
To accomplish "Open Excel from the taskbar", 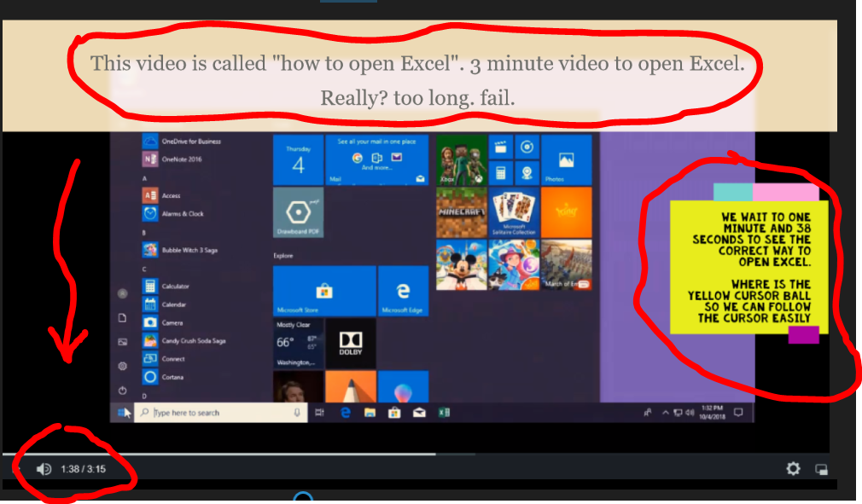I will point(444,413).
